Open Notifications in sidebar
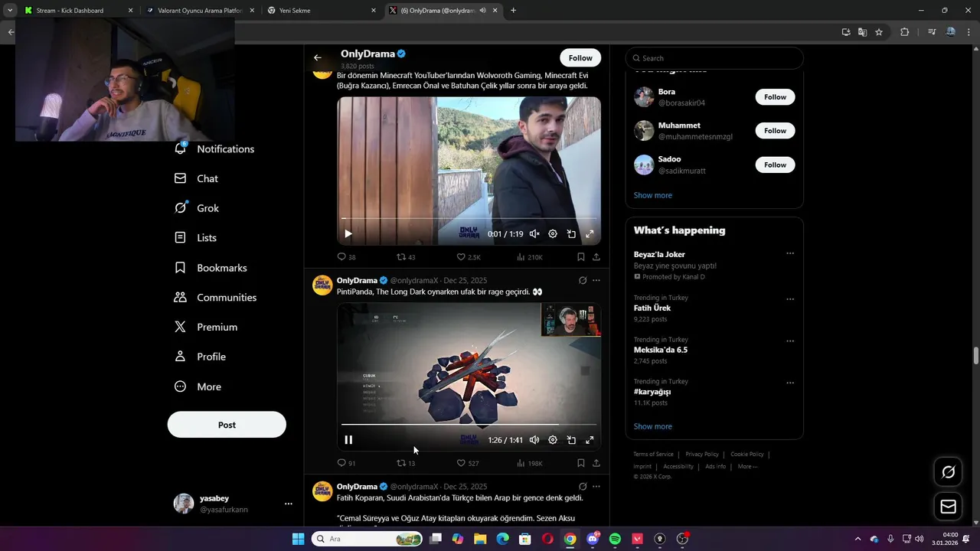The image size is (980, 551). click(214, 149)
